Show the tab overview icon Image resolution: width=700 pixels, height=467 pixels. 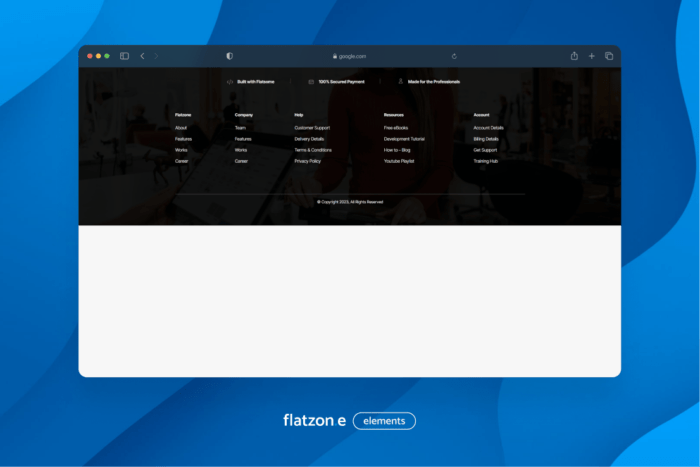click(609, 56)
